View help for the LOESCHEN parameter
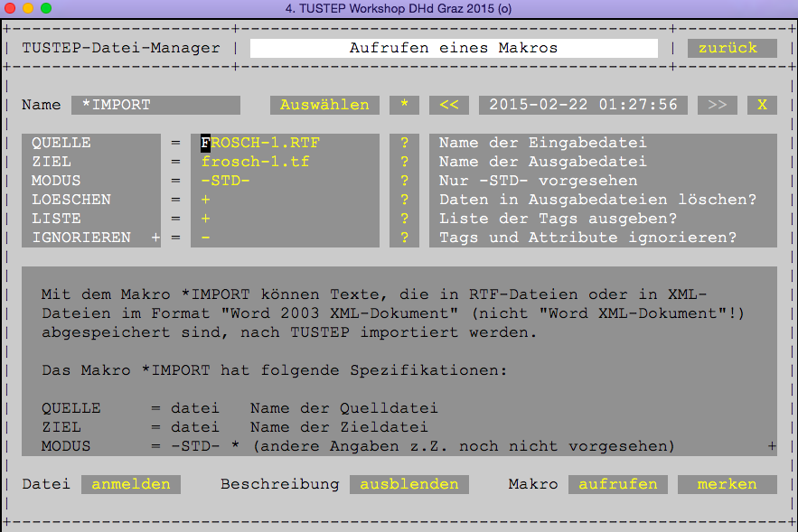Viewport: 798px width, 532px height. 404,199
